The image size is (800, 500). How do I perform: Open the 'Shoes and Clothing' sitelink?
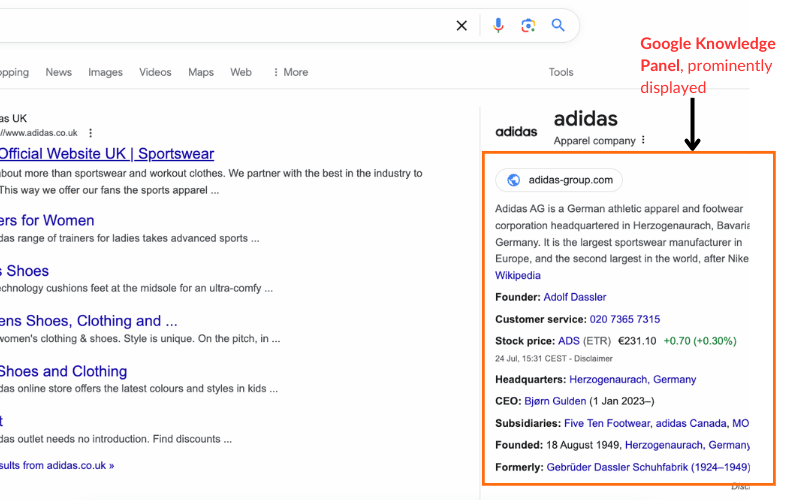click(x=63, y=371)
